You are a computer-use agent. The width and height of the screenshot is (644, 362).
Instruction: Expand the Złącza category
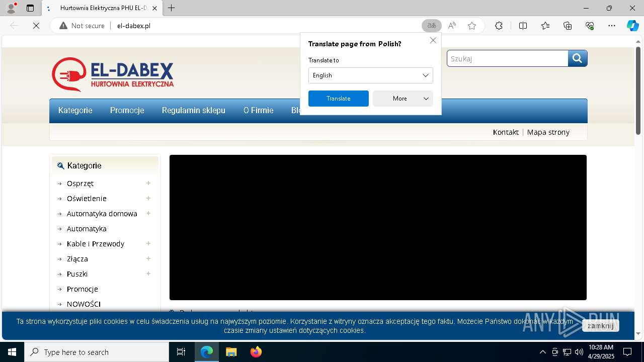[148, 258]
